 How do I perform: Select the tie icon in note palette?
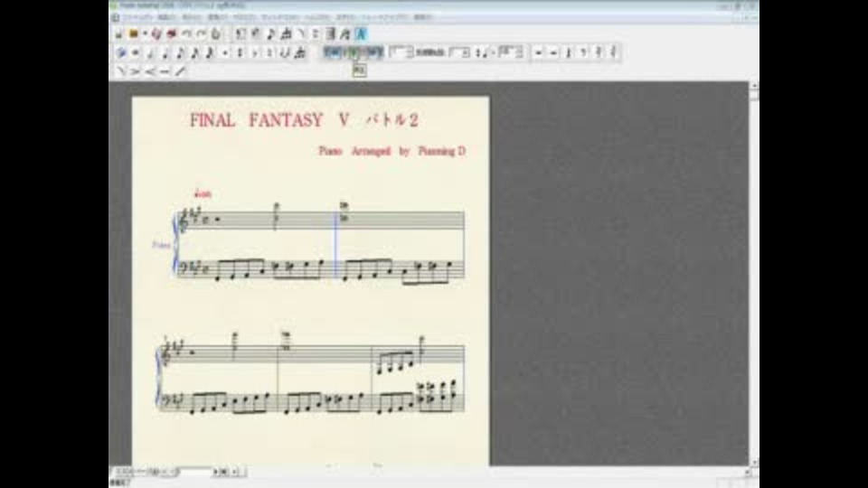[285, 53]
